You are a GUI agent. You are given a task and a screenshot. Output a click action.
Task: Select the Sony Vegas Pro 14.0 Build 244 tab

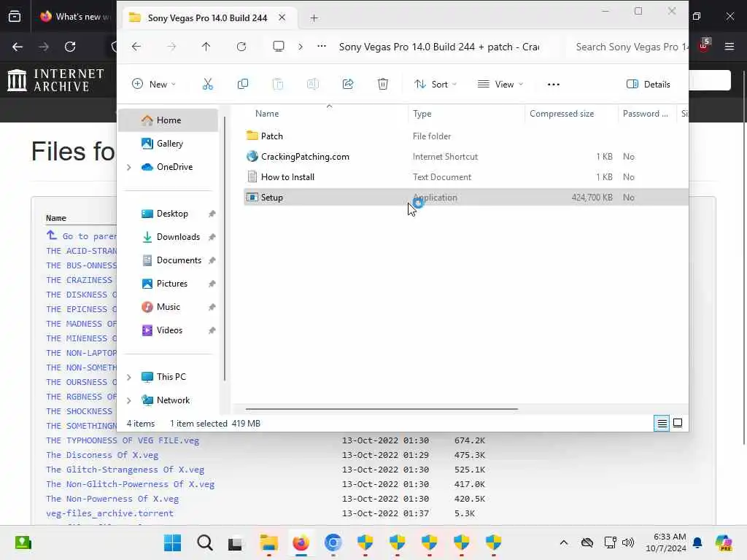[x=206, y=18]
